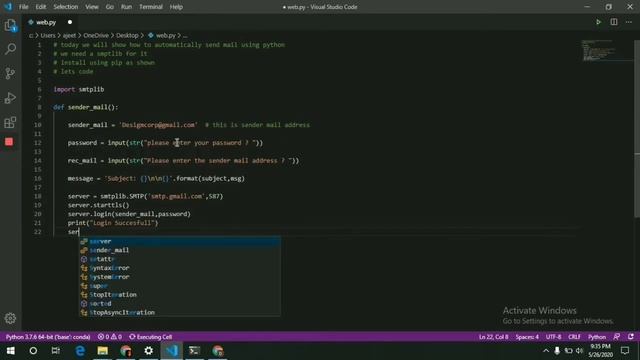Show hidden tray icons chevron
640x360 pixels.
546,351
